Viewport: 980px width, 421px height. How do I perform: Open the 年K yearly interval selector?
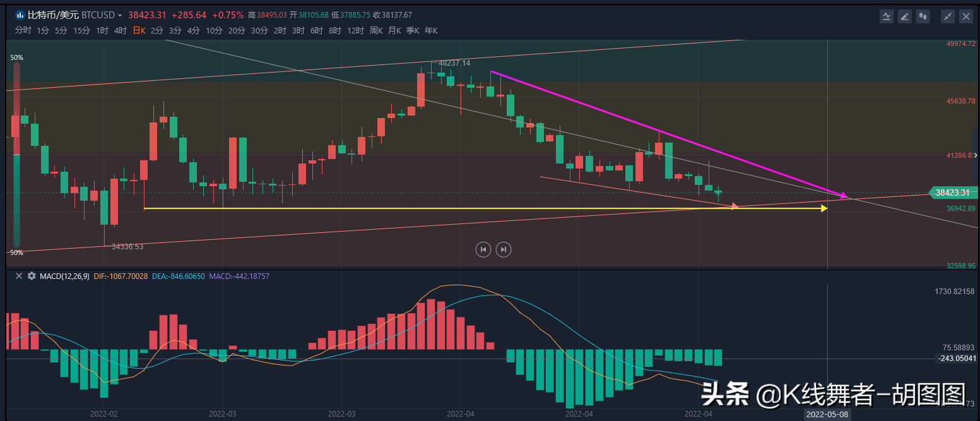(431, 30)
